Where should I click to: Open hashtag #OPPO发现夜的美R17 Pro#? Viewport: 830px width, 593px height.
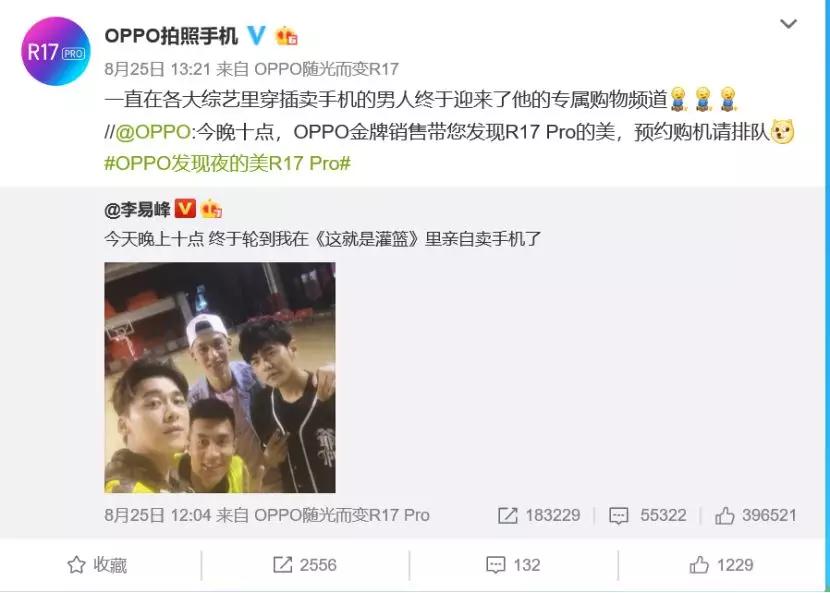pyautogui.click(x=228, y=163)
